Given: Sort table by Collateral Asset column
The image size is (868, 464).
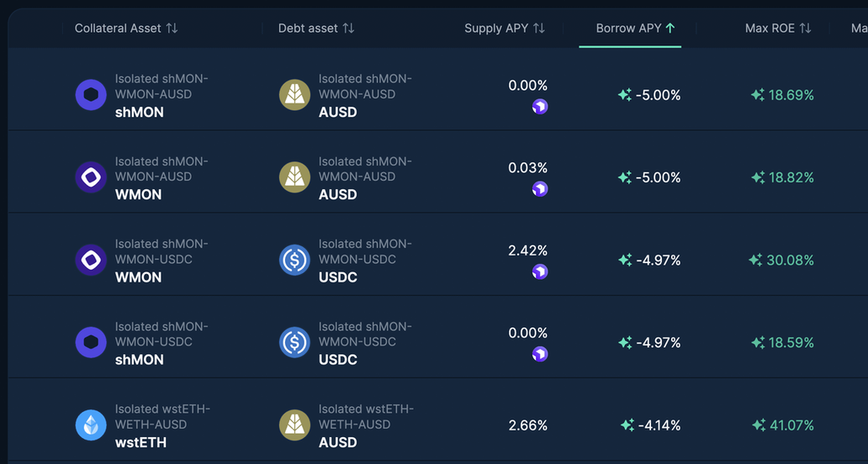Looking at the screenshot, I should [126, 29].
